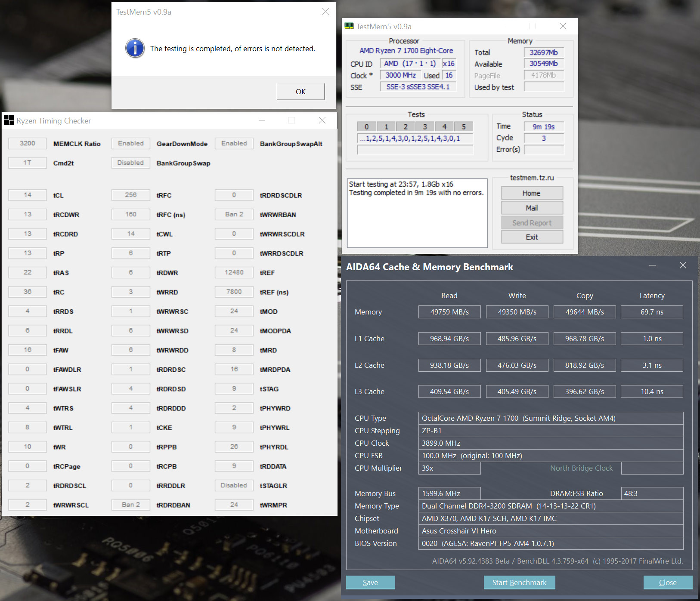Click the tSTAGLR Disabled field

pyautogui.click(x=234, y=485)
